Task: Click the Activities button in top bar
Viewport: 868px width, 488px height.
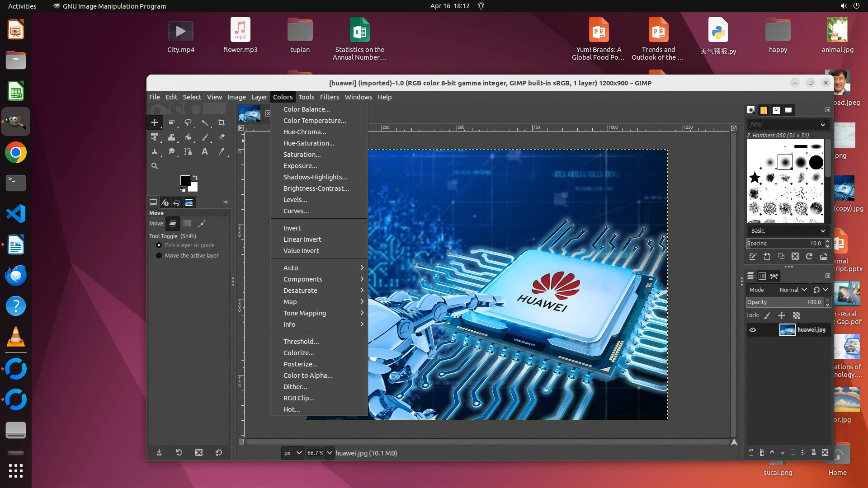Action: (22, 6)
